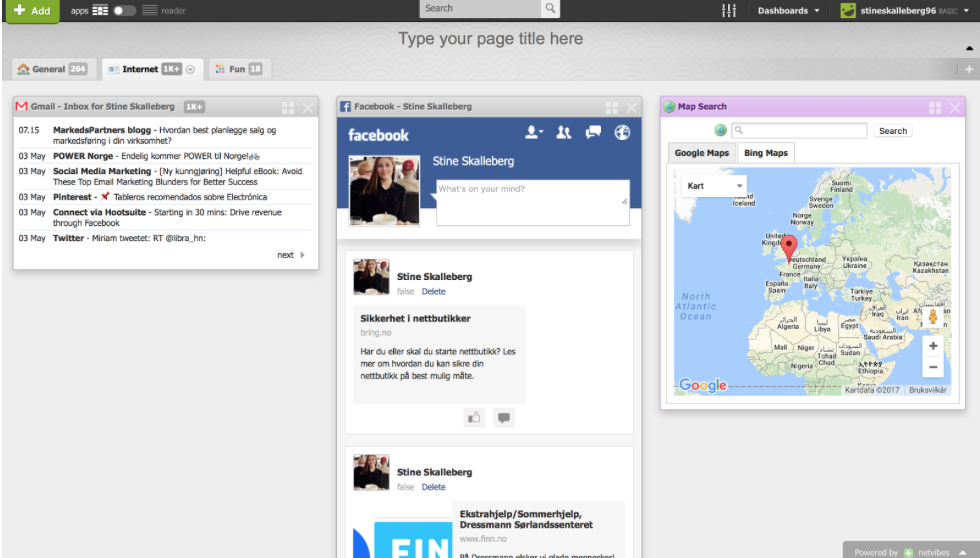Open the settings sliders icon in top bar
The width and height of the screenshot is (980, 558).
click(x=729, y=11)
